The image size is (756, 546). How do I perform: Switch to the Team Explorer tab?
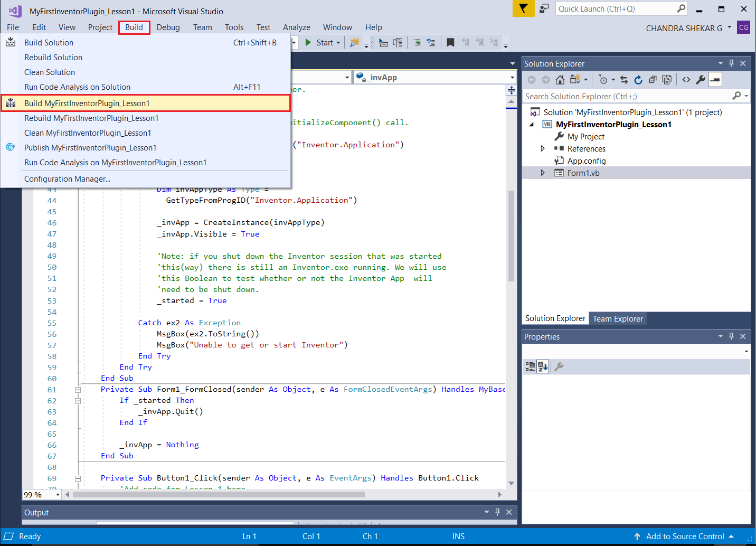[618, 319]
